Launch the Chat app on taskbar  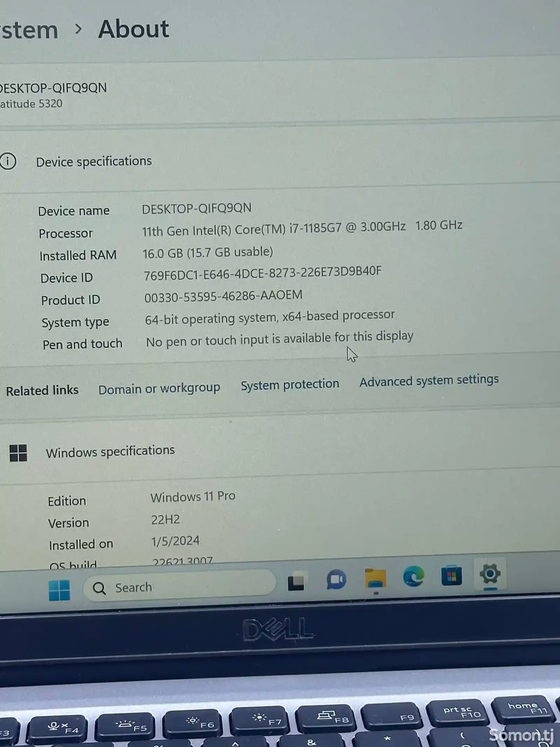[336, 579]
